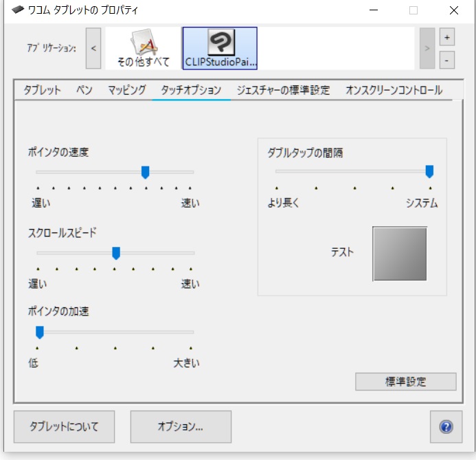The width and height of the screenshot is (476, 460).
Task: Select the タッチオプション tab
Action: 191,90
